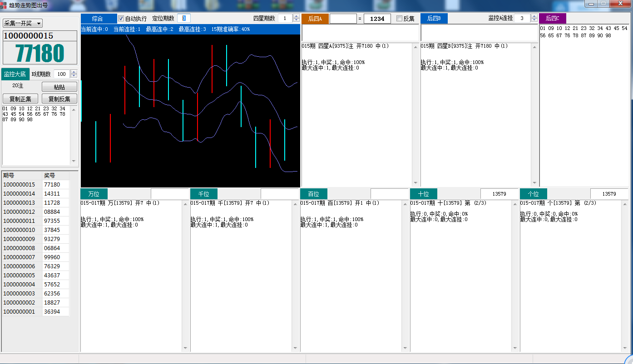Click the K线期数 value field showing 100
The width and height of the screenshot is (633, 364).
62,74
